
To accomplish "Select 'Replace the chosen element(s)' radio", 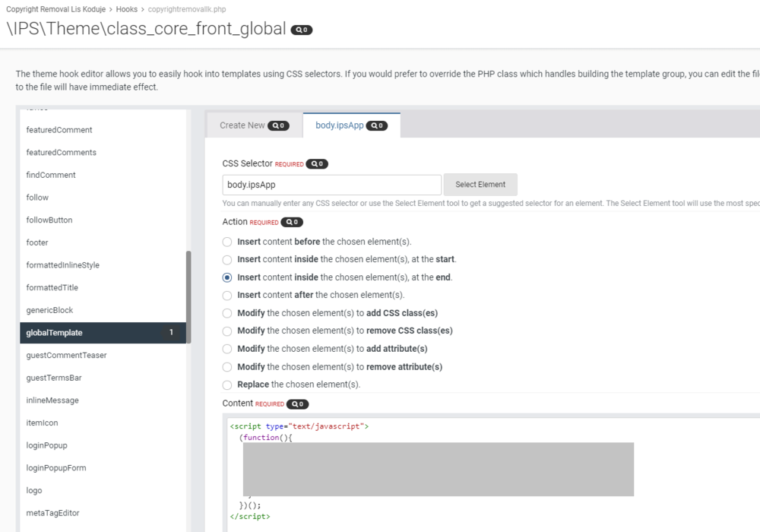I will coord(227,385).
